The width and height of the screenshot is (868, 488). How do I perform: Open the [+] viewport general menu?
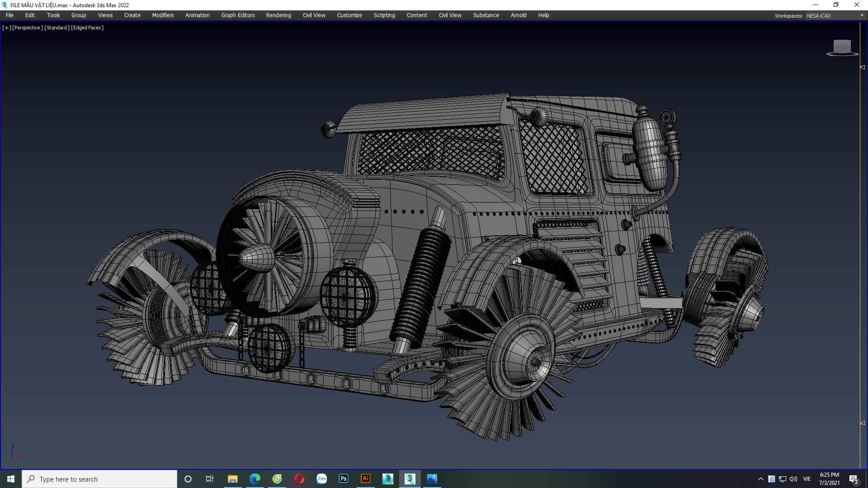click(x=6, y=28)
